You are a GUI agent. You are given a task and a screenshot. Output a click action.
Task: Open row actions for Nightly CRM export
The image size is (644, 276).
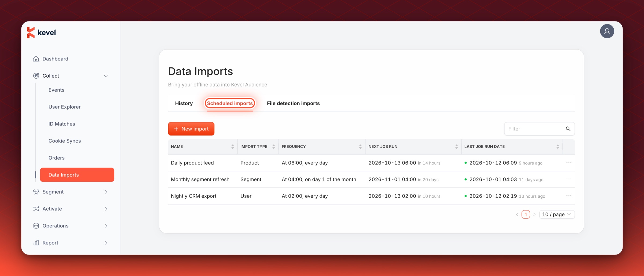coord(569,196)
